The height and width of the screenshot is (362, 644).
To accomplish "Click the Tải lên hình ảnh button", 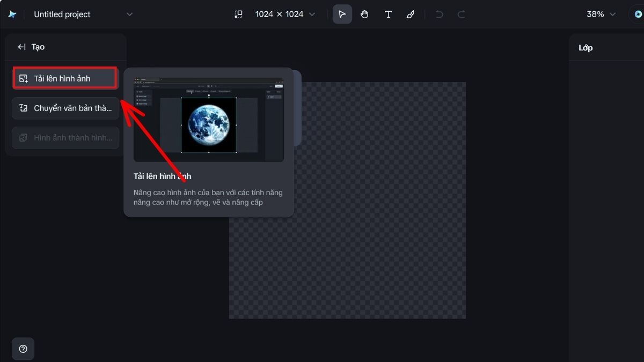I will (x=65, y=78).
